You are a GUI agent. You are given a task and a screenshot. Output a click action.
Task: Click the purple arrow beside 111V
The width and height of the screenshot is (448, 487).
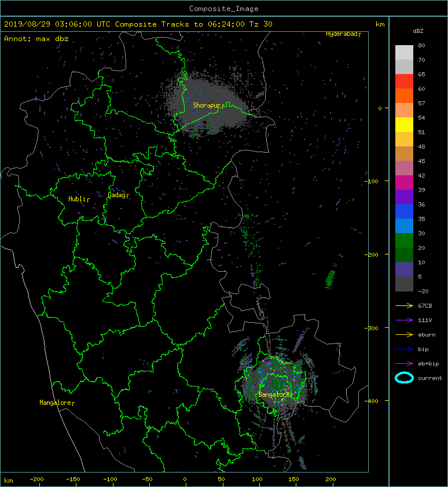404,320
